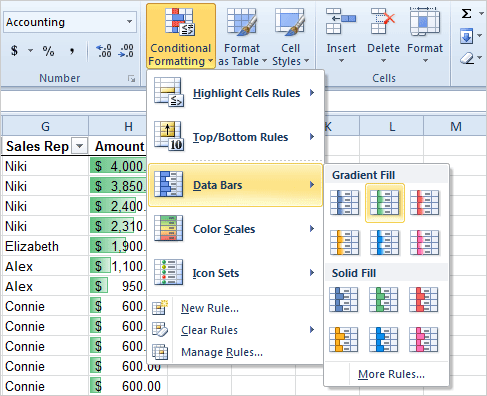This screenshot has height=396, width=487.
Task: Expand the AutoSum dropdown arrow
Action: tap(481, 14)
